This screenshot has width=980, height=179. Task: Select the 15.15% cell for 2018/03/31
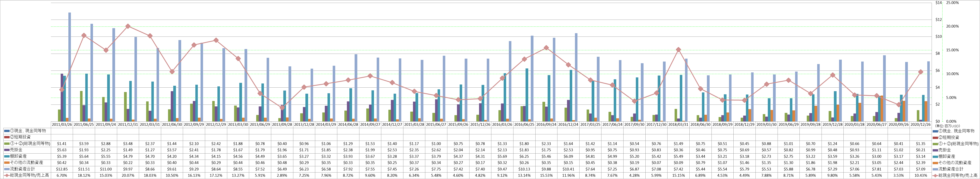[678, 175]
